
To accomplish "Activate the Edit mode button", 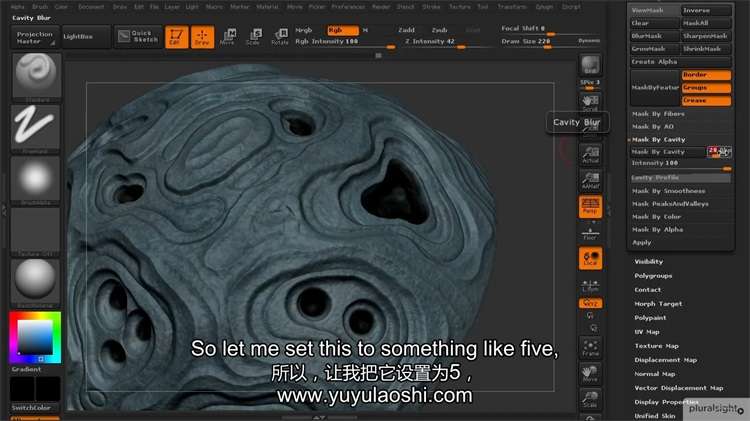I will 176,37.
